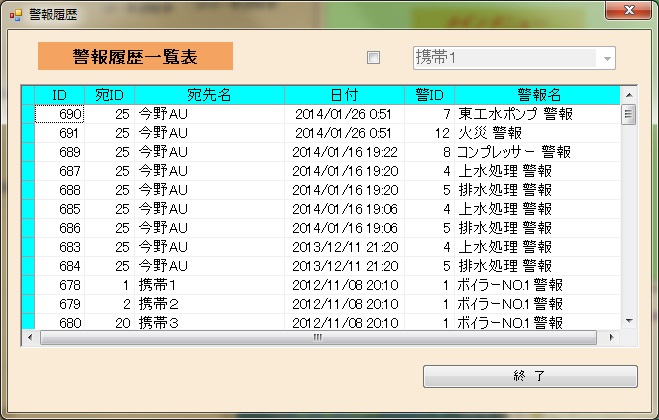The width and height of the screenshot is (659, 420).
Task: Click the vertical scrollbar down arrow
Action: (629, 320)
